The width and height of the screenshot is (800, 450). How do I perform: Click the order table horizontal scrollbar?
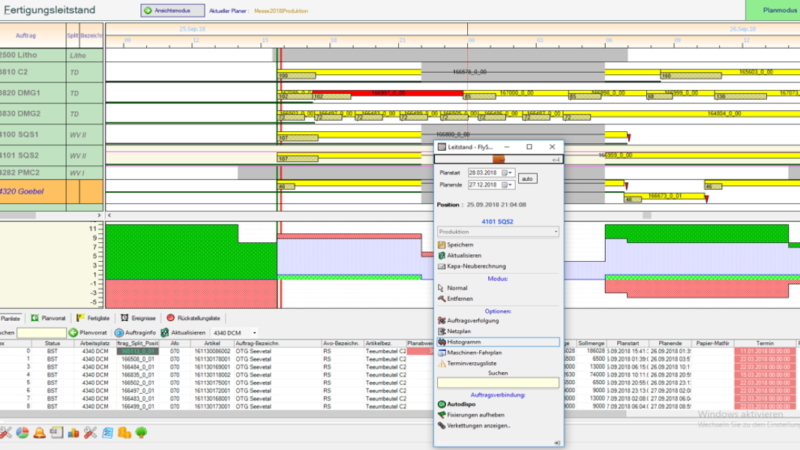click(x=313, y=414)
